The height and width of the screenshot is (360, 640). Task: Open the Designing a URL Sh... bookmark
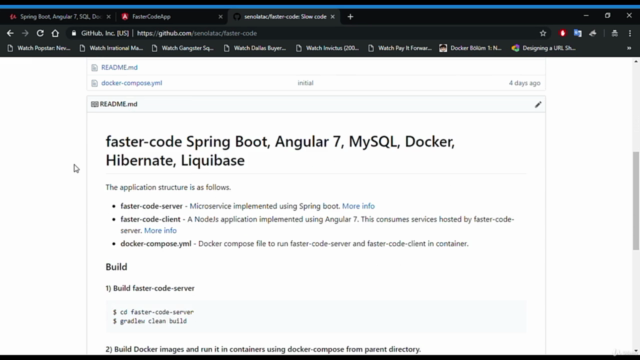(544, 48)
